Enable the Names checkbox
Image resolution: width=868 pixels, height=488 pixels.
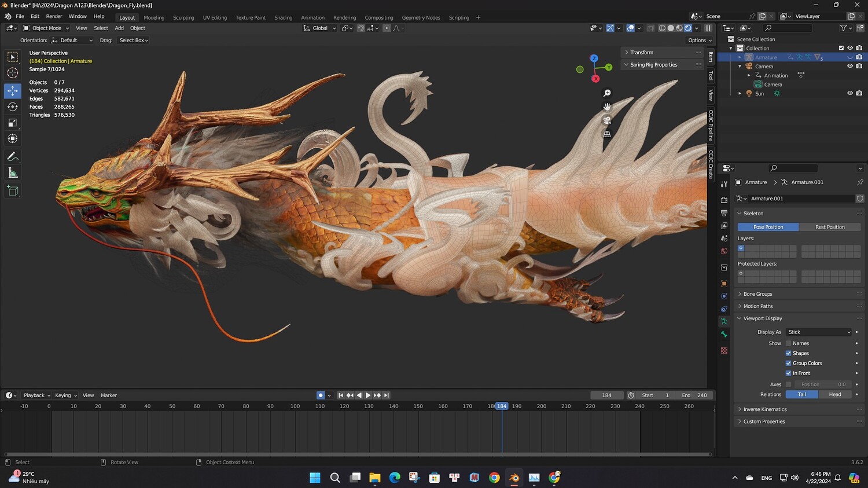788,343
